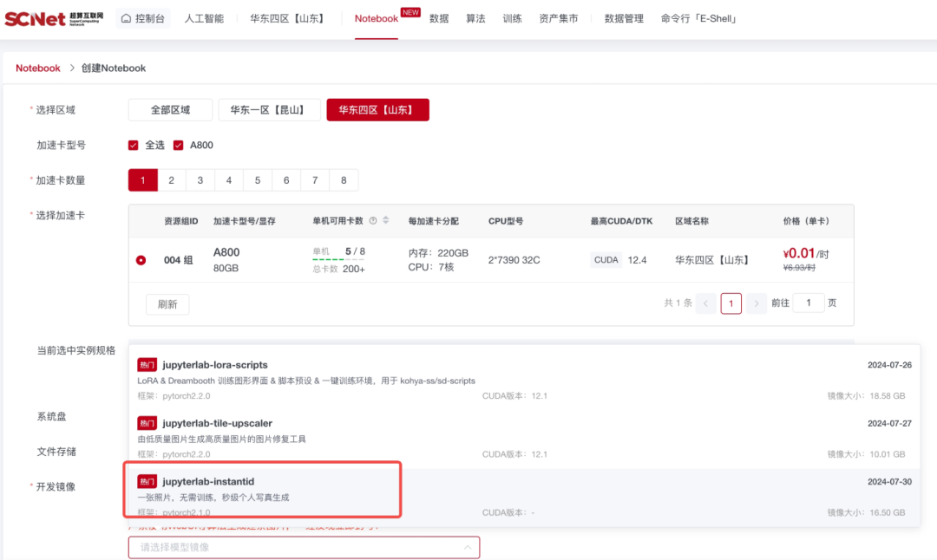The image size is (937, 560).
Task: Click 热门 badge of jupyterlab-lora-scripts
Action: pyautogui.click(x=147, y=365)
